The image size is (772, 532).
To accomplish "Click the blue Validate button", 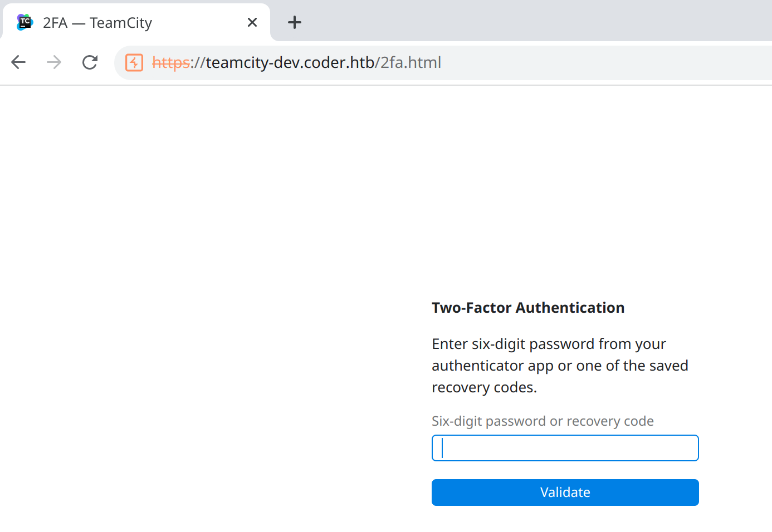I will tap(565, 492).
